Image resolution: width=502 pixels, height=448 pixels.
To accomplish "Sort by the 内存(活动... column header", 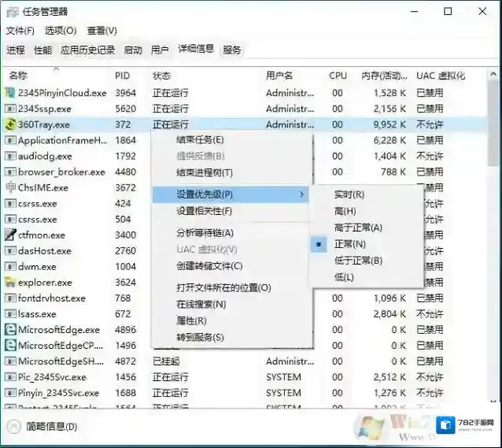I will 384,76.
